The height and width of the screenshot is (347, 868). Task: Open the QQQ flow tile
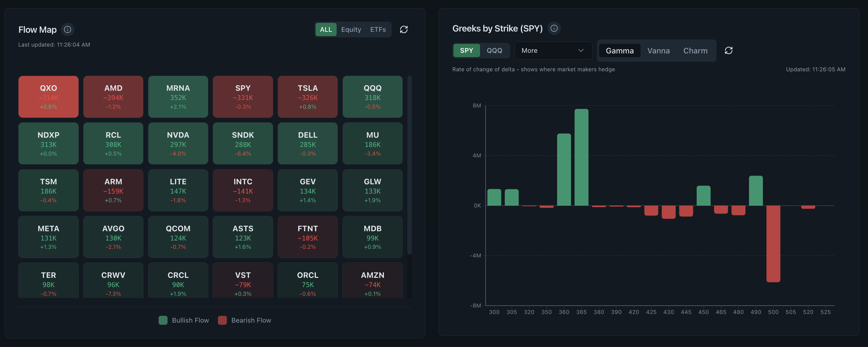point(373,97)
